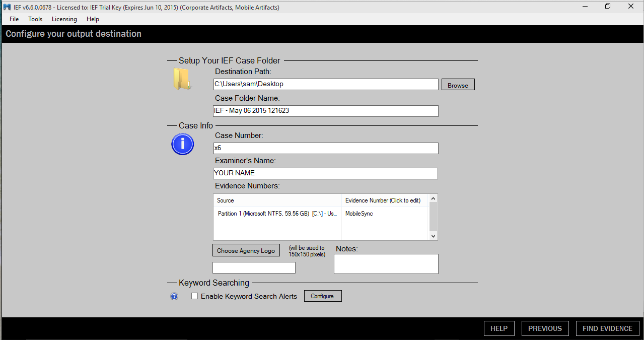644x340 pixels.
Task: Open the File menu
Action: coord(14,19)
